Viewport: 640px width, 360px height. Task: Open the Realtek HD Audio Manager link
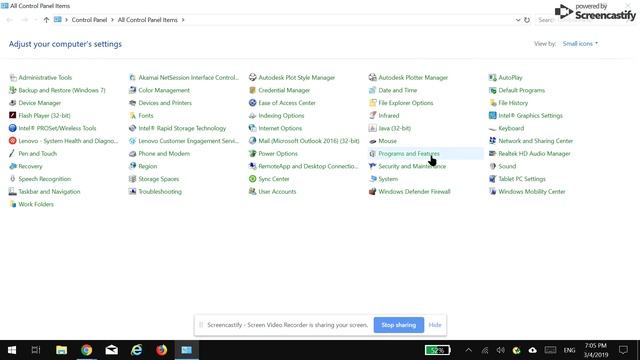pos(534,153)
